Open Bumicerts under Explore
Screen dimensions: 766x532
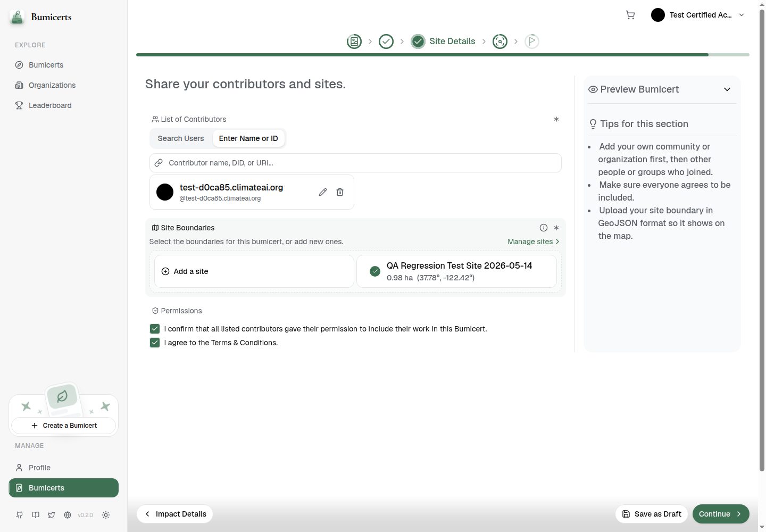[64, 65]
